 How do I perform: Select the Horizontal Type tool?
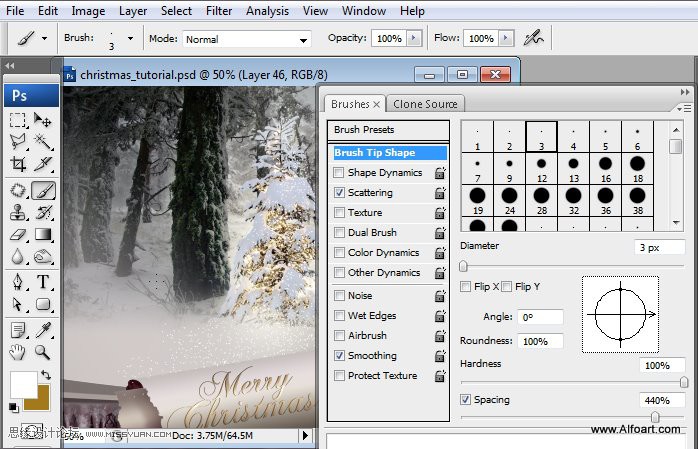click(44, 281)
